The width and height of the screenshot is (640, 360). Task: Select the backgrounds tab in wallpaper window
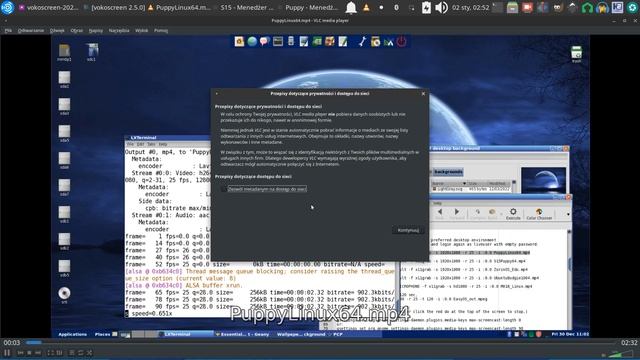[448, 172]
